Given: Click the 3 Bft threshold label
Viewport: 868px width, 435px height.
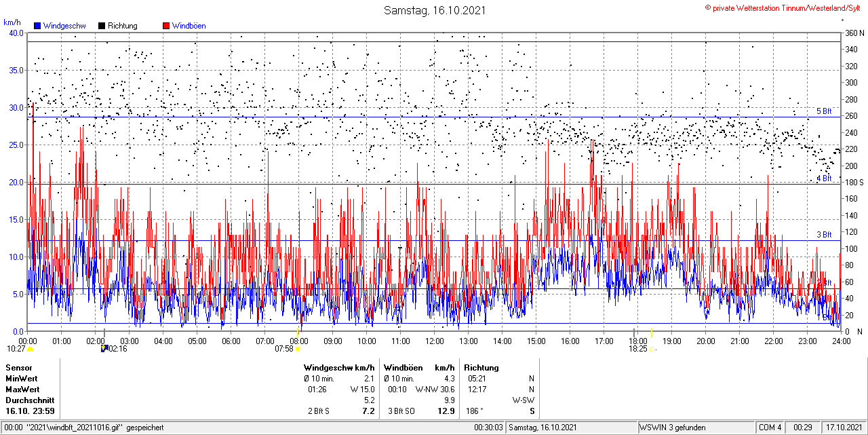Looking at the screenshot, I should pyautogui.click(x=823, y=235).
